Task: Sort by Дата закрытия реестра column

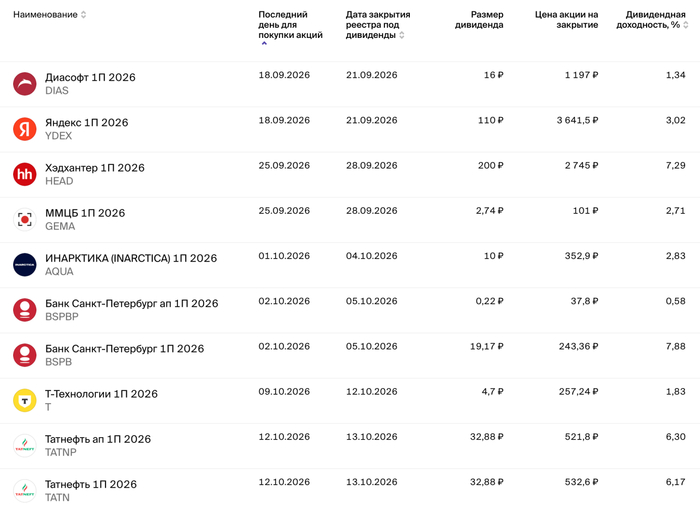Action: pyautogui.click(x=402, y=35)
